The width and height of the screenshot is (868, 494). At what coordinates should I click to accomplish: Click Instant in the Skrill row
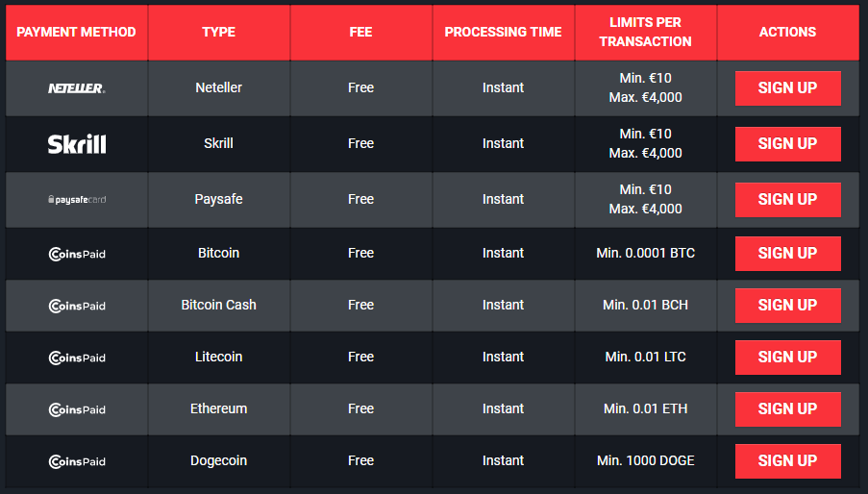point(503,144)
